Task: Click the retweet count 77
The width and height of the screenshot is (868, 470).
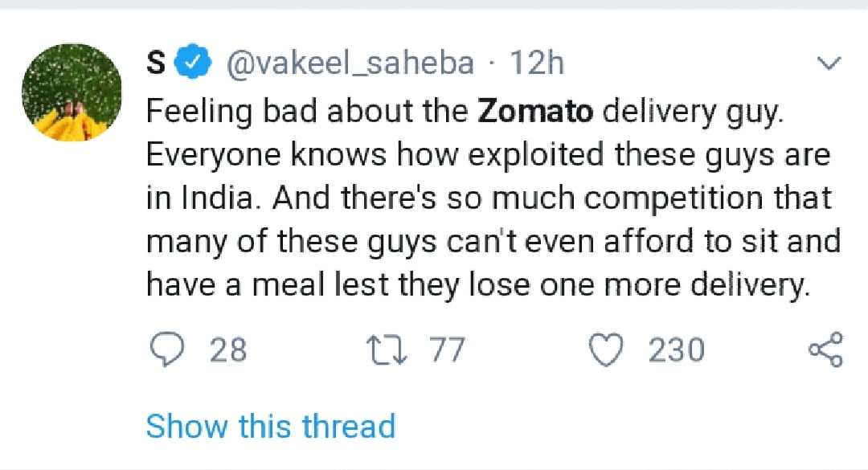Action: (x=447, y=350)
